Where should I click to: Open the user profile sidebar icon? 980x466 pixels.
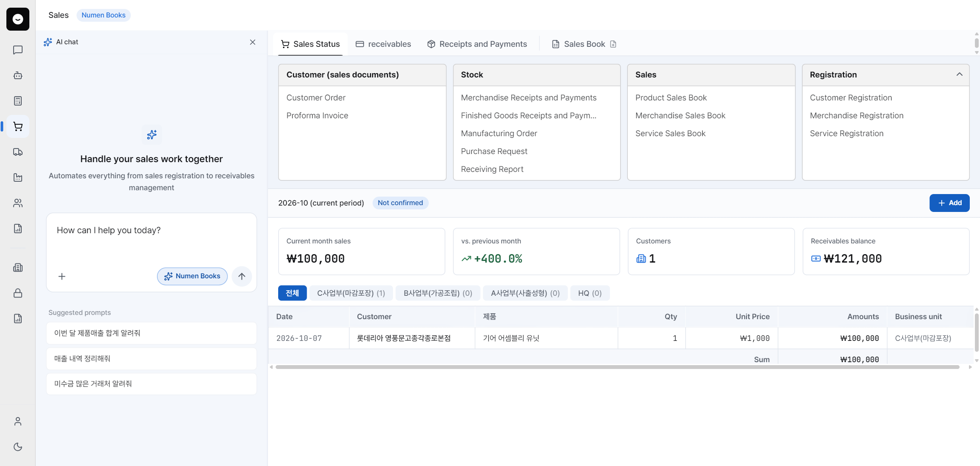[x=18, y=421]
